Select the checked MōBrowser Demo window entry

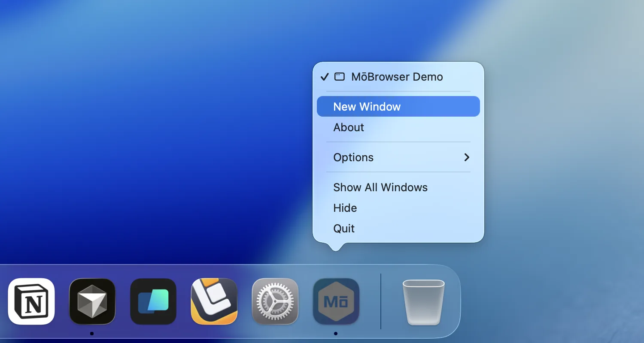(x=397, y=77)
